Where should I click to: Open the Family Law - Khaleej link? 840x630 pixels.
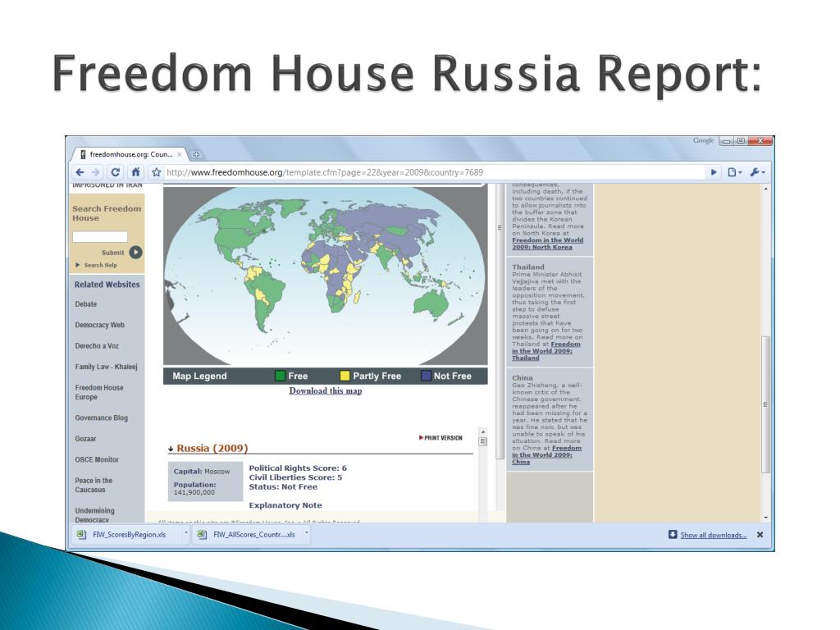click(x=106, y=367)
